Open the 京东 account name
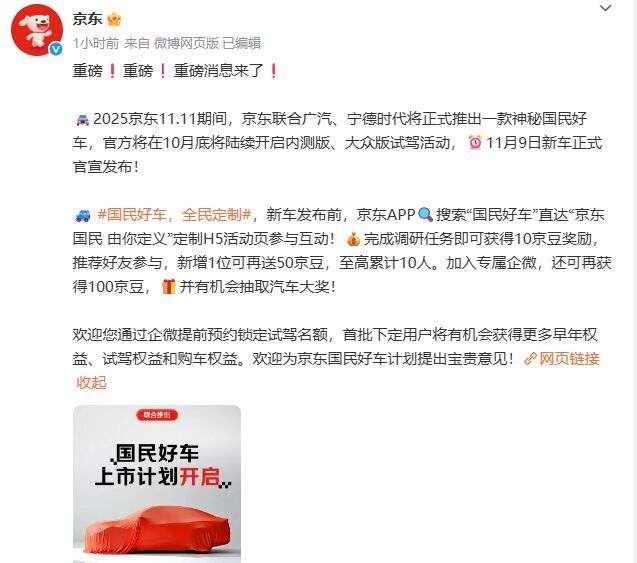The image size is (637, 563). pyautogui.click(x=87, y=19)
